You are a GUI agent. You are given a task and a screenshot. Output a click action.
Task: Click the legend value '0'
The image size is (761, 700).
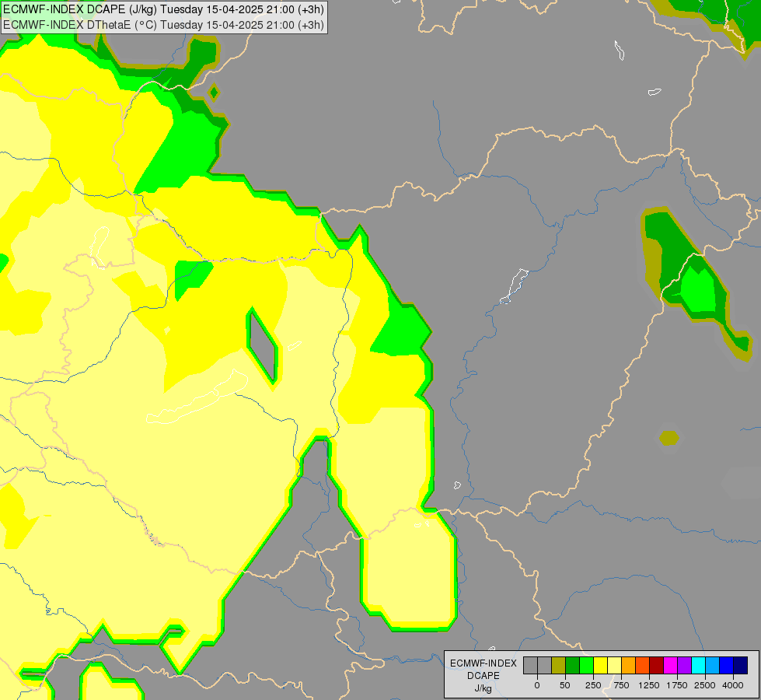click(x=537, y=685)
